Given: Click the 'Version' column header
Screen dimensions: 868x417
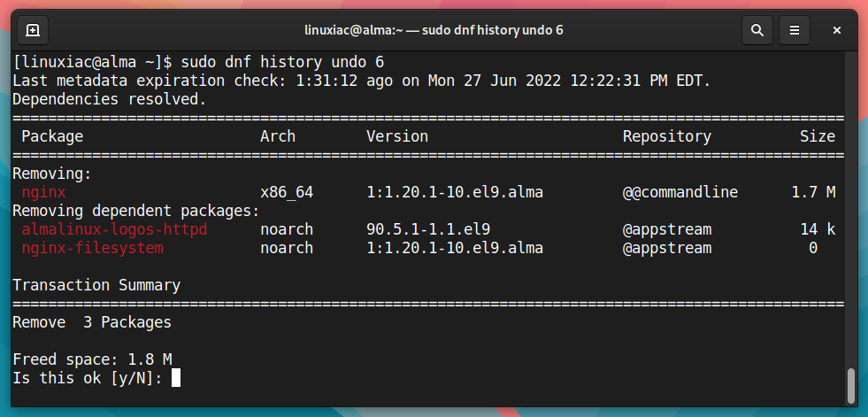Looking at the screenshot, I should (x=397, y=136).
